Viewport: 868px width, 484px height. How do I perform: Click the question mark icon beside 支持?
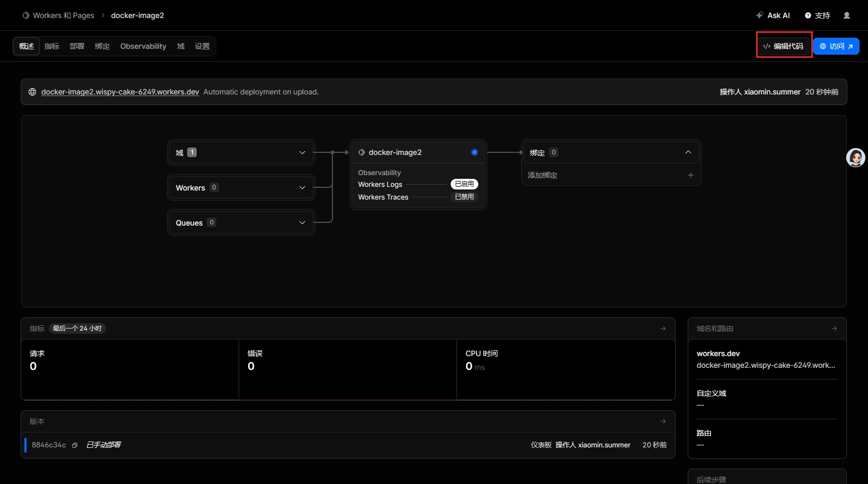[808, 15]
